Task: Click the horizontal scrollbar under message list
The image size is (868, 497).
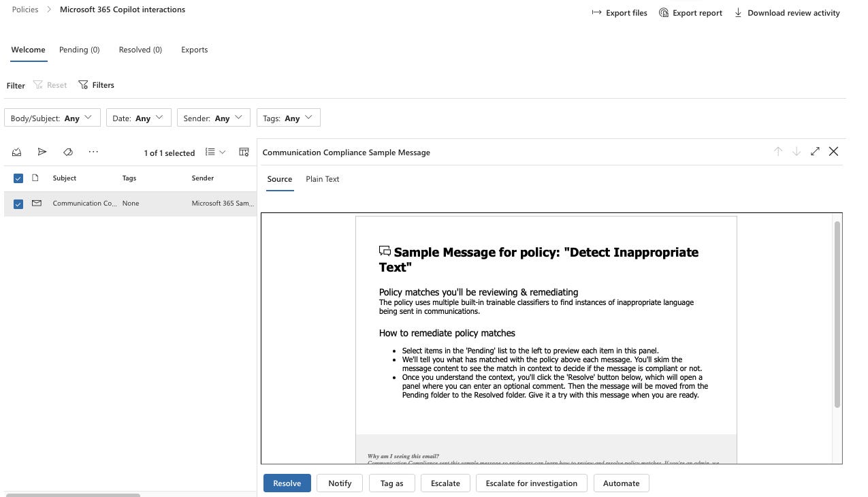Action: [x=73, y=495]
